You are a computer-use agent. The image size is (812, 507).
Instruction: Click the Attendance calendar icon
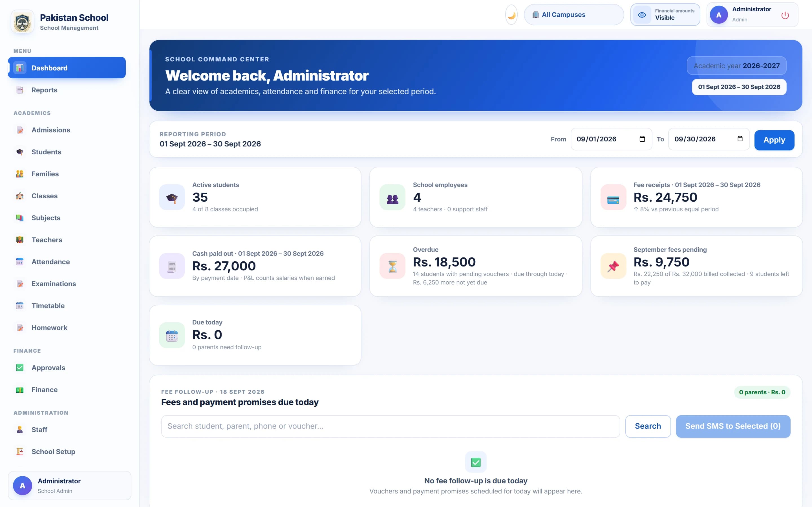20,262
